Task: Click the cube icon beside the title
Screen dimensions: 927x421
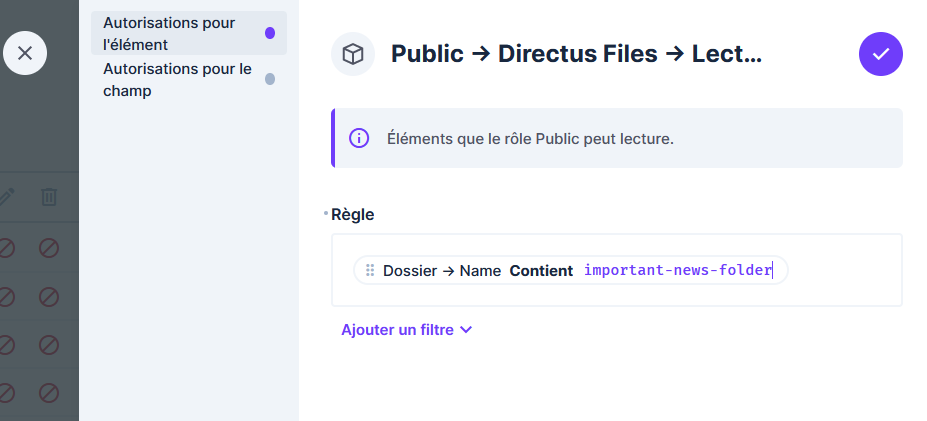Action: pyautogui.click(x=353, y=54)
